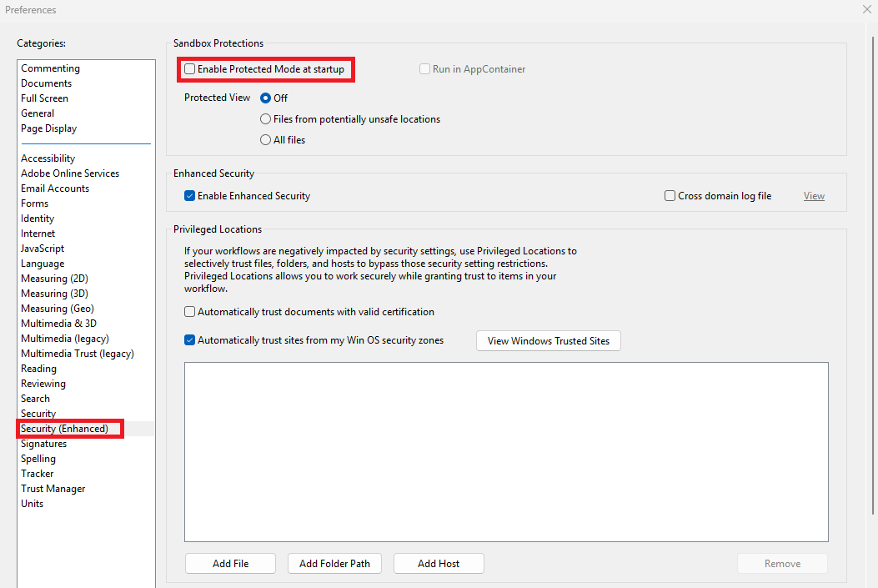Click View Windows Trusted Sites button
This screenshot has height=588, width=878.
click(548, 340)
